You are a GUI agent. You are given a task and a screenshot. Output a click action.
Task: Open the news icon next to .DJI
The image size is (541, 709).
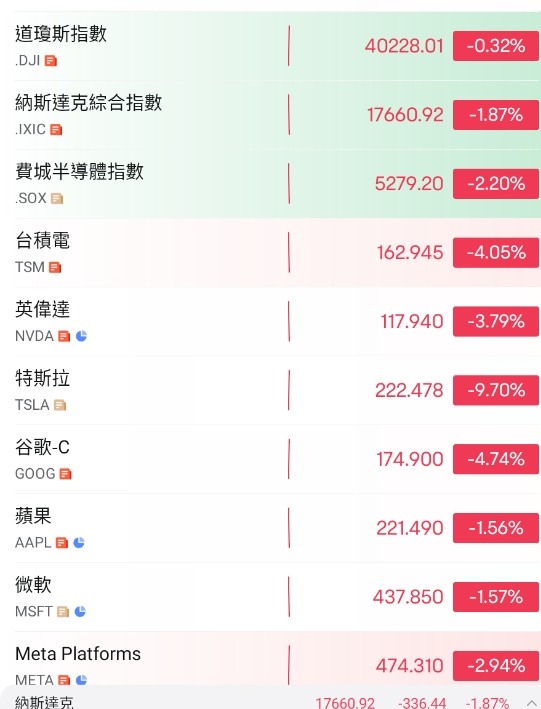(x=51, y=61)
